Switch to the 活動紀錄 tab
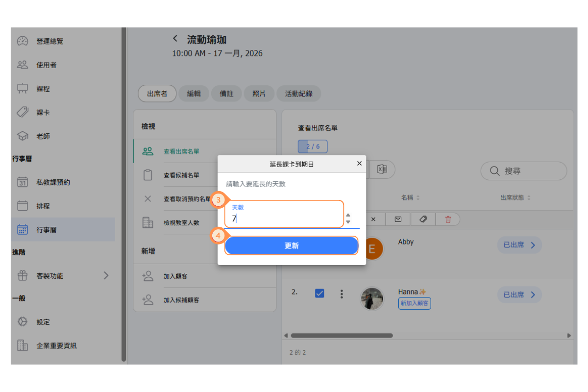This screenshot has height=392, width=588. (x=298, y=94)
